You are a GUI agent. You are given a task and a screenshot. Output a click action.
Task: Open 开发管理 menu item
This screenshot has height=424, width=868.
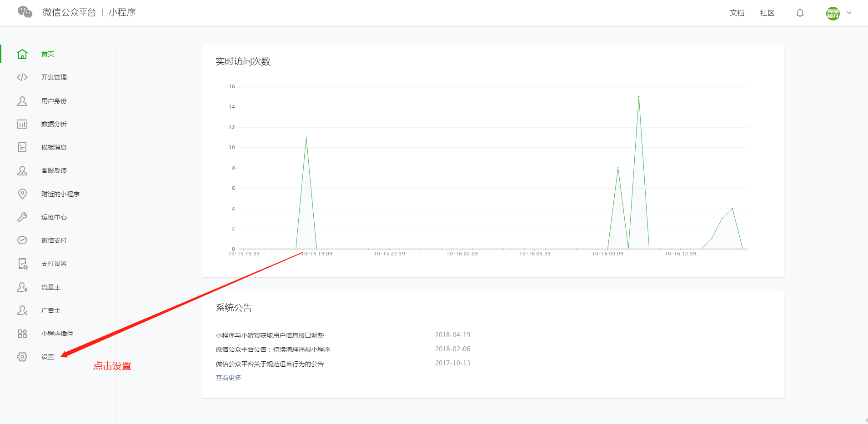click(x=54, y=77)
